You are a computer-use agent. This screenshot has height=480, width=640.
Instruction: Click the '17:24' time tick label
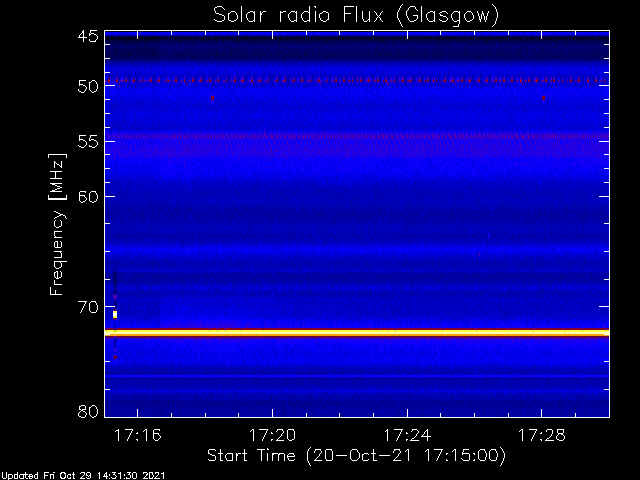point(407,435)
